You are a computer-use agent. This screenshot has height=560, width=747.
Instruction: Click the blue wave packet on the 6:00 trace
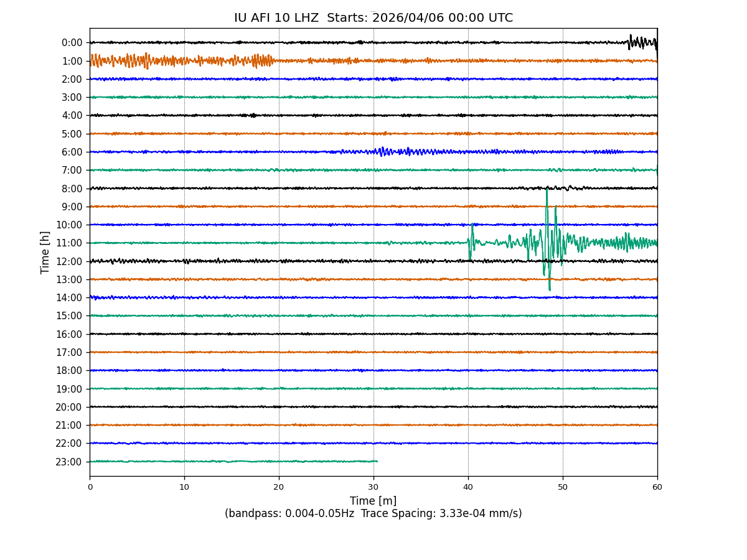(x=398, y=151)
